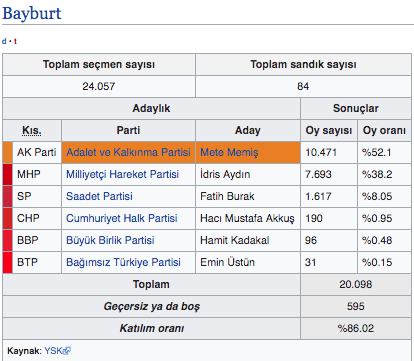Select total votes value 20.098
Screen dimensions: 414x361
[x=356, y=284]
